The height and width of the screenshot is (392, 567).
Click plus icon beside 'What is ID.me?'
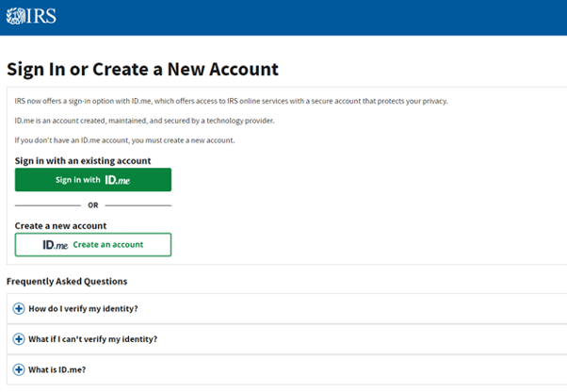click(19, 369)
